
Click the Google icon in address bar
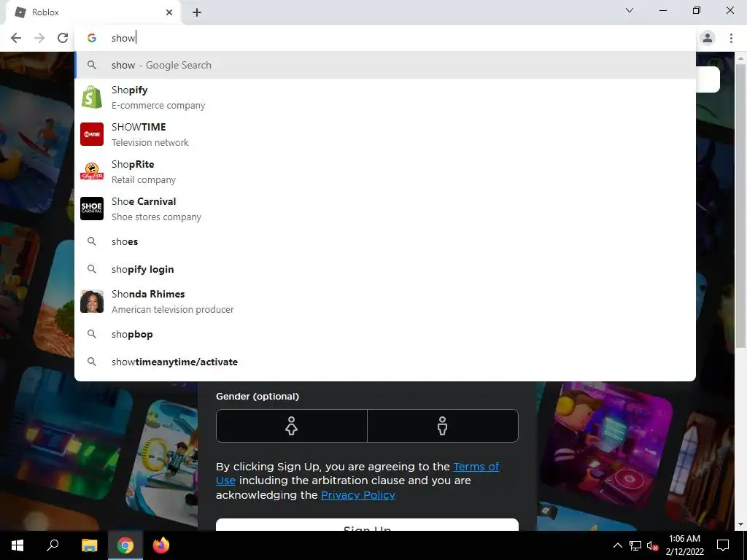click(x=92, y=38)
